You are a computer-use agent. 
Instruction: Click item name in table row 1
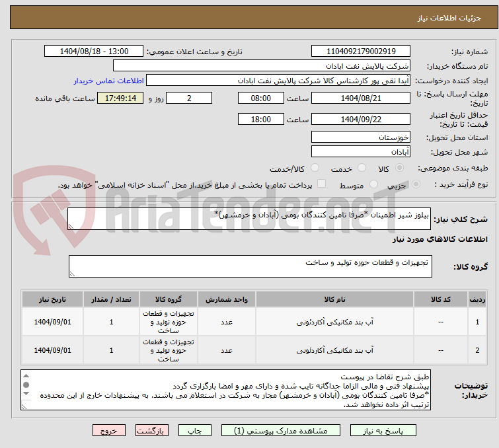pos(335,322)
